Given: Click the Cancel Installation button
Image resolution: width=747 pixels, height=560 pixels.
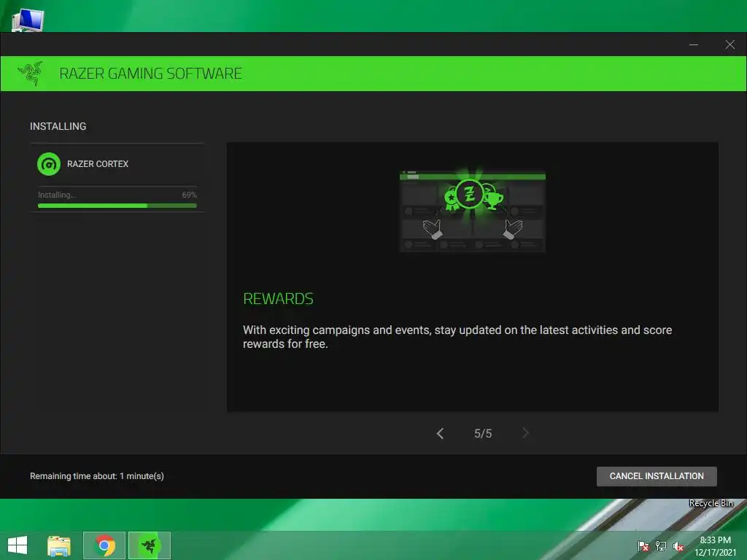Looking at the screenshot, I should 657,476.
